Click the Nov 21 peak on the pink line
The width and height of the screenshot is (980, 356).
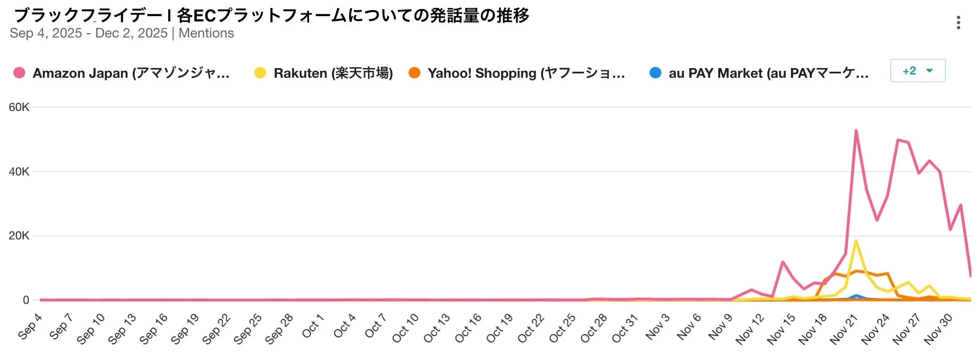point(857,130)
